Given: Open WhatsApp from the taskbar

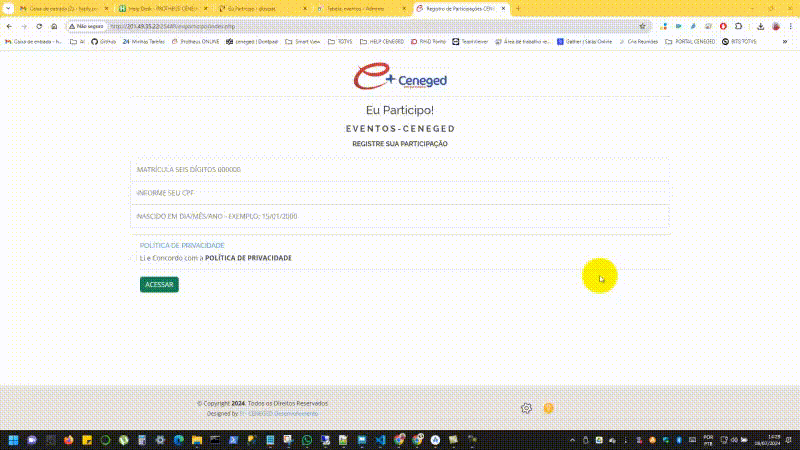Looking at the screenshot, I should pyautogui.click(x=307, y=440).
